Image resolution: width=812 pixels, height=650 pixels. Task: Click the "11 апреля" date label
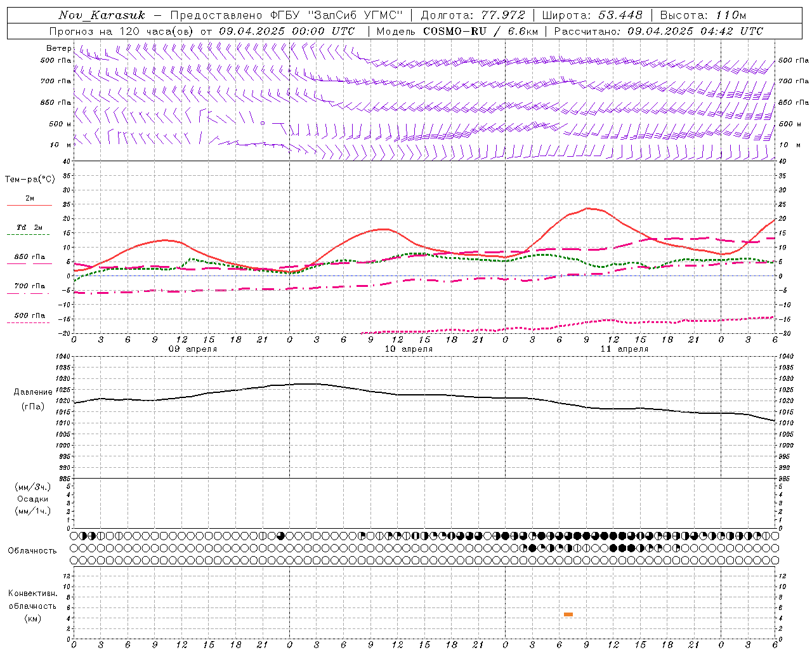624,349
